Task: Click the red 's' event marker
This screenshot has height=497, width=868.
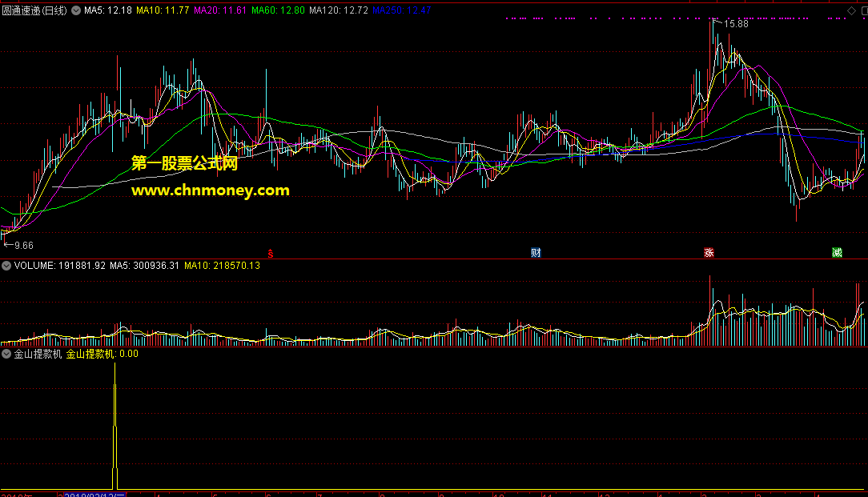Action: tap(271, 254)
